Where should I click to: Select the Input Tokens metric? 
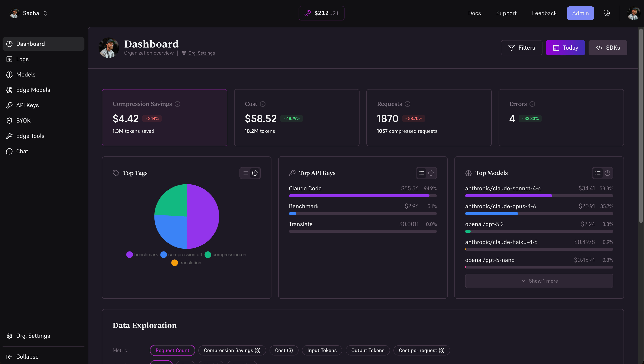tap(322, 350)
